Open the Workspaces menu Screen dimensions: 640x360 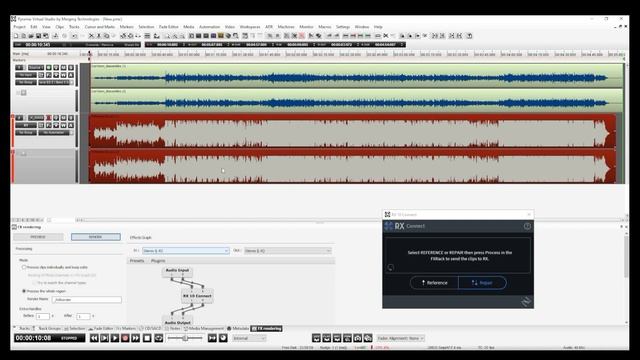(250, 27)
